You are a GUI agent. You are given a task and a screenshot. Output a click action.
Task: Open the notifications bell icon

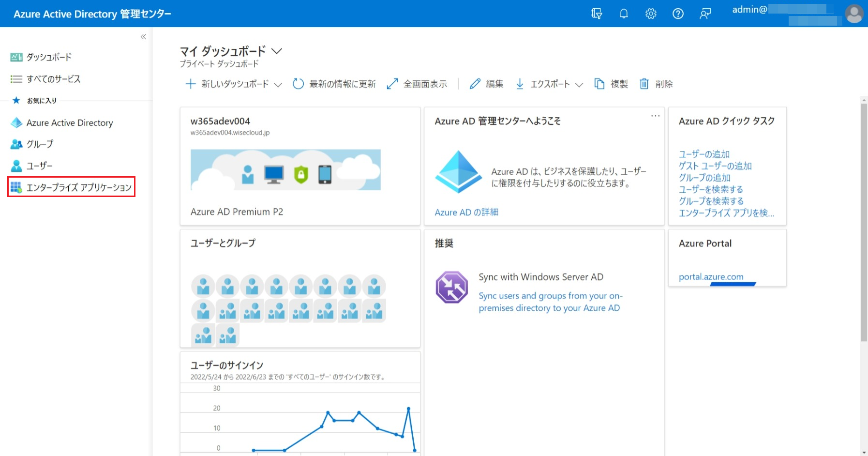(624, 14)
